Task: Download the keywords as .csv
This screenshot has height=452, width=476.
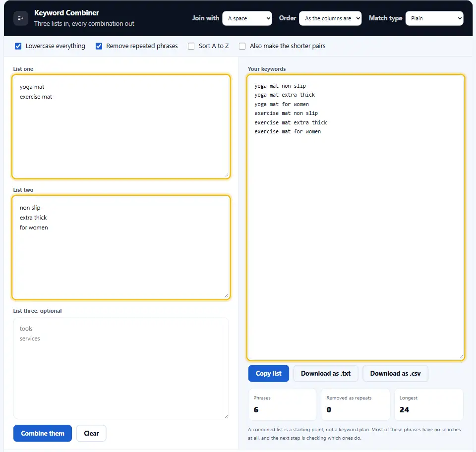Action: (395, 373)
